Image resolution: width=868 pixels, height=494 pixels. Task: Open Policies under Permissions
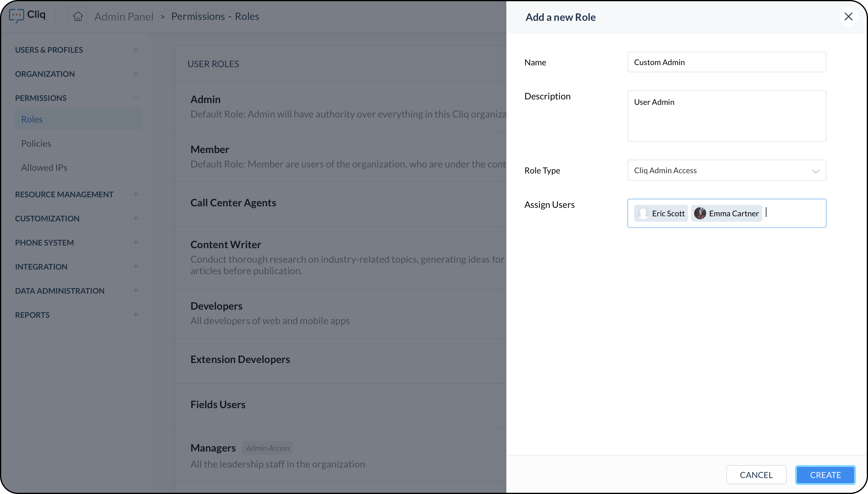pos(36,143)
